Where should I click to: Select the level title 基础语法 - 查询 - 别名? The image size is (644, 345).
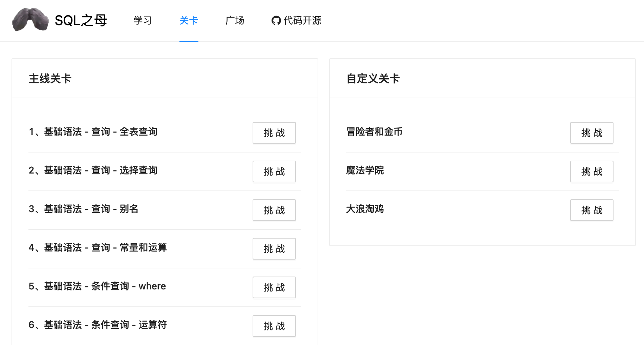tap(84, 209)
